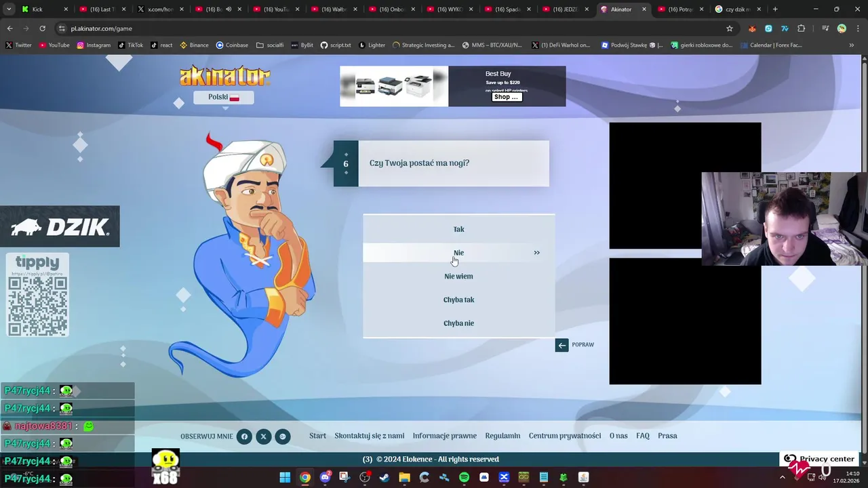Go to the Start footer link
The height and width of the screenshot is (488, 868).
317,436
